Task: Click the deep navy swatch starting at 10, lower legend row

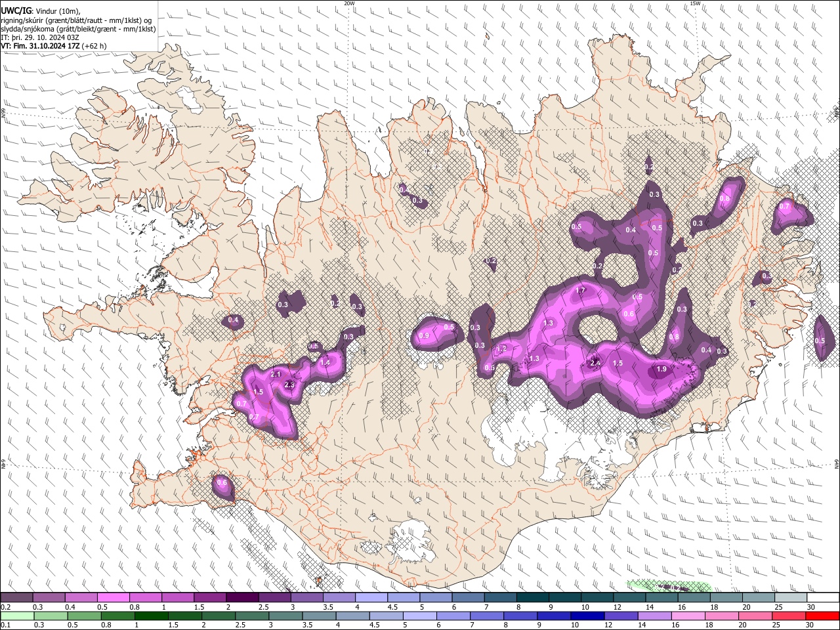Action: 586,616
